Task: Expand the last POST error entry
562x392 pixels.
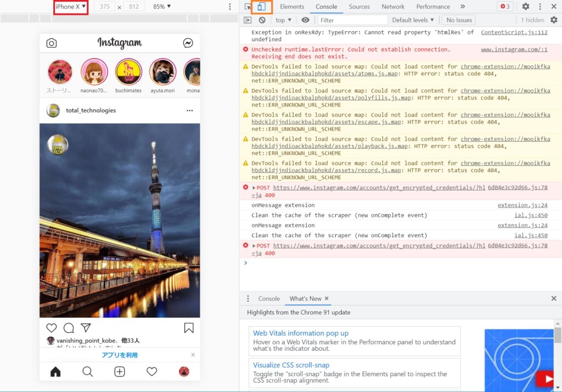Action: [254, 245]
